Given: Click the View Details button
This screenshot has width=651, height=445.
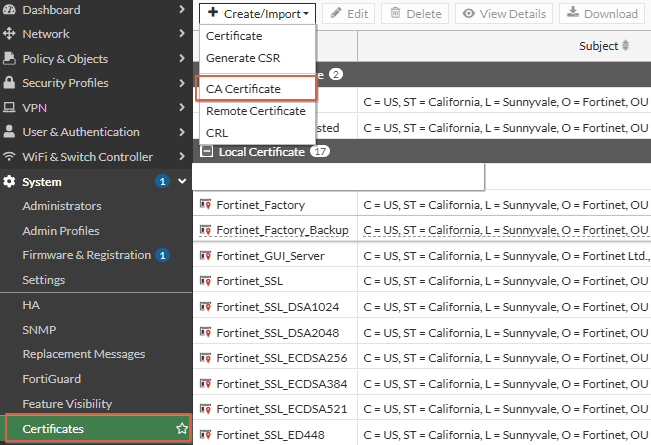Looking at the screenshot, I should tap(504, 14).
